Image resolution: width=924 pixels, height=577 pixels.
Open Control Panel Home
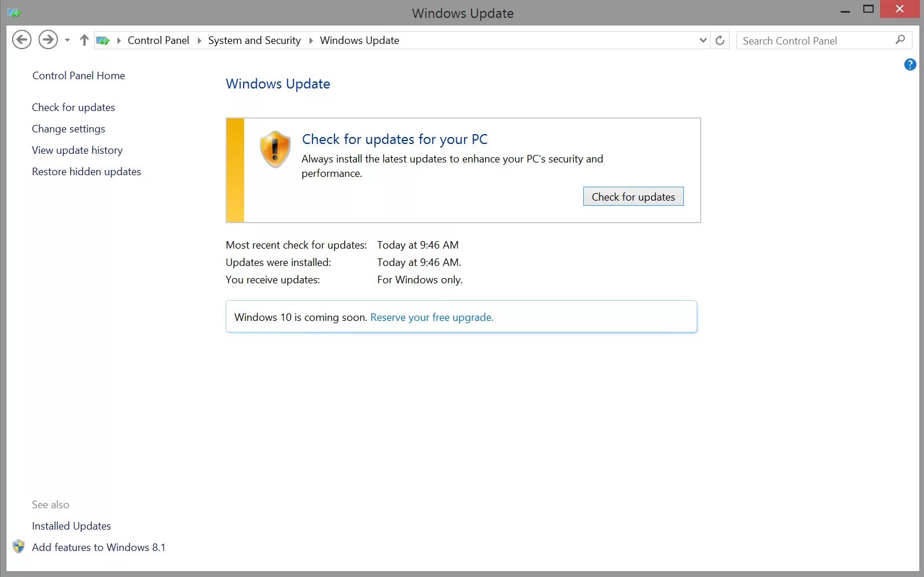click(x=79, y=76)
